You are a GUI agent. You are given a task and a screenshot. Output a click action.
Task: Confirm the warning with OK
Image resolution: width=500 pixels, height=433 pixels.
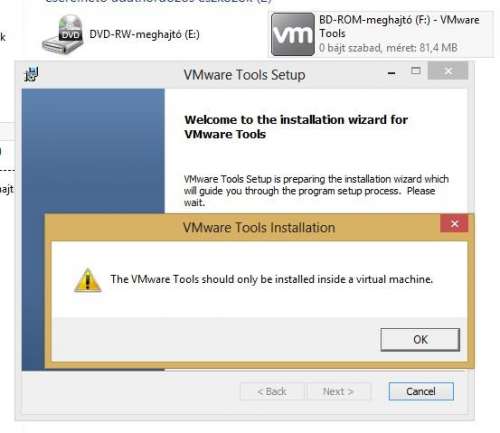[x=420, y=340]
